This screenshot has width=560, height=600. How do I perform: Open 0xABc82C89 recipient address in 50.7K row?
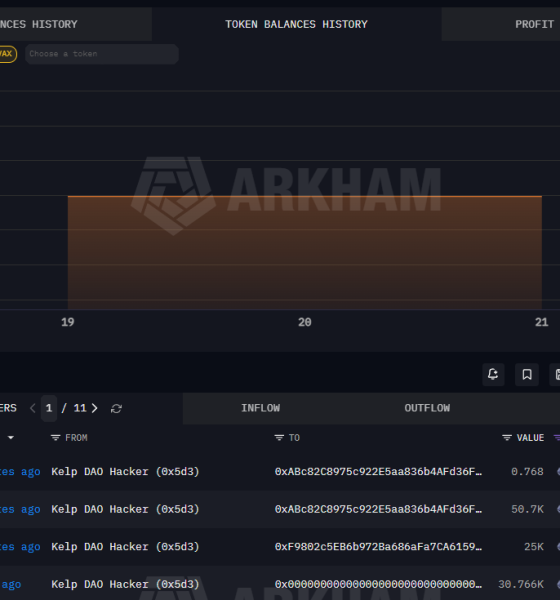point(378,509)
